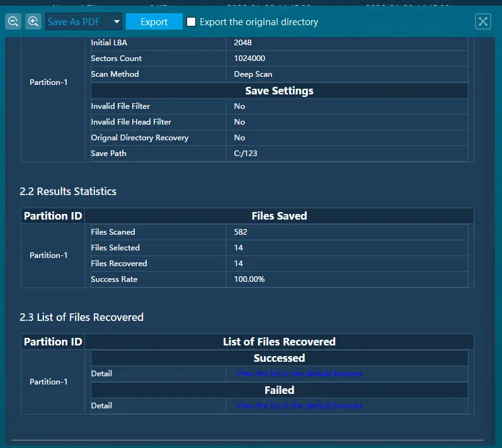Image resolution: width=502 pixels, height=448 pixels.
Task: Open the Successed files list link
Action: 299,374
